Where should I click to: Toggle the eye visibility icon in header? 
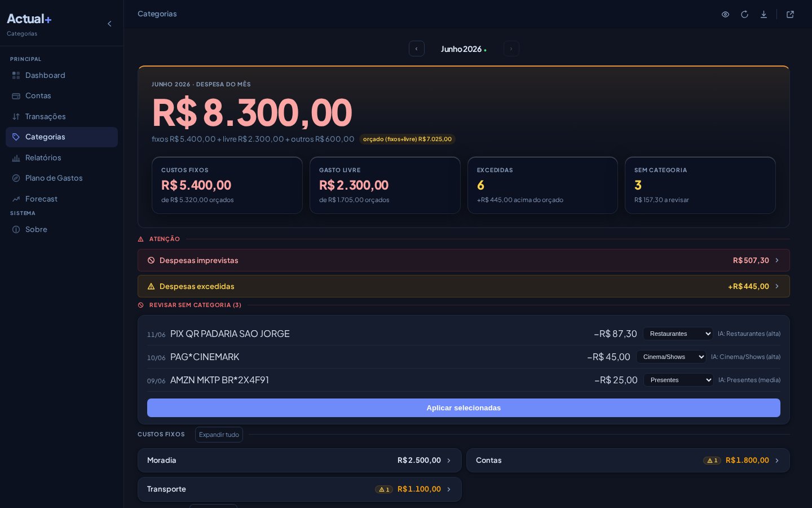click(725, 14)
